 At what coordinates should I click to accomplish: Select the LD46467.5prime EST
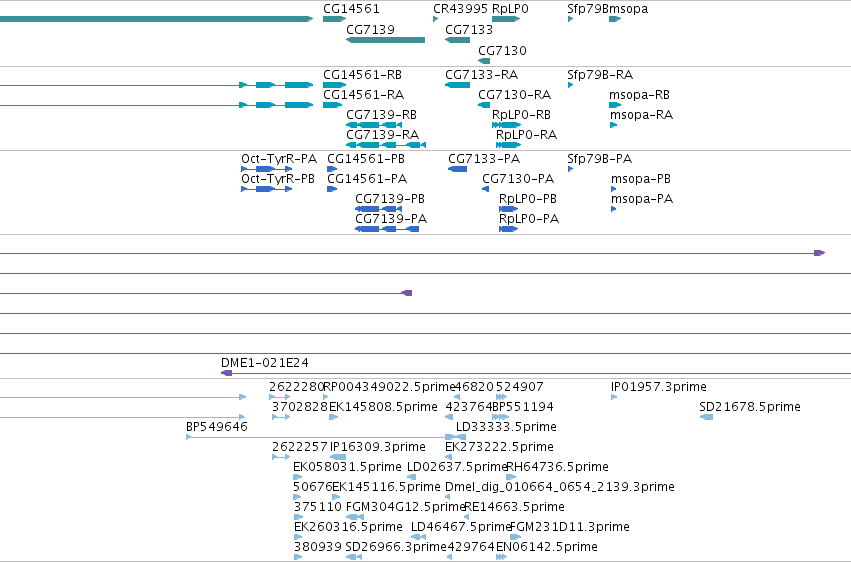pos(418,537)
